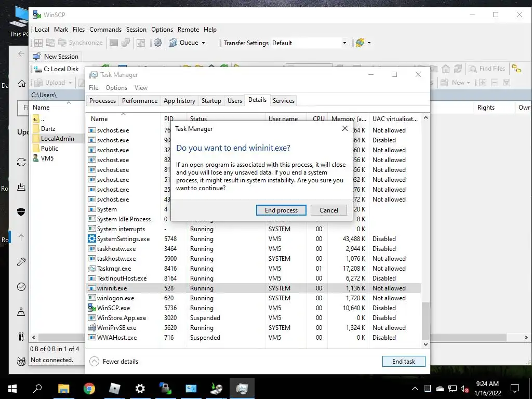Click the Synchronize toolbar button
The width and height of the screenshot is (532, 399).
click(81, 43)
